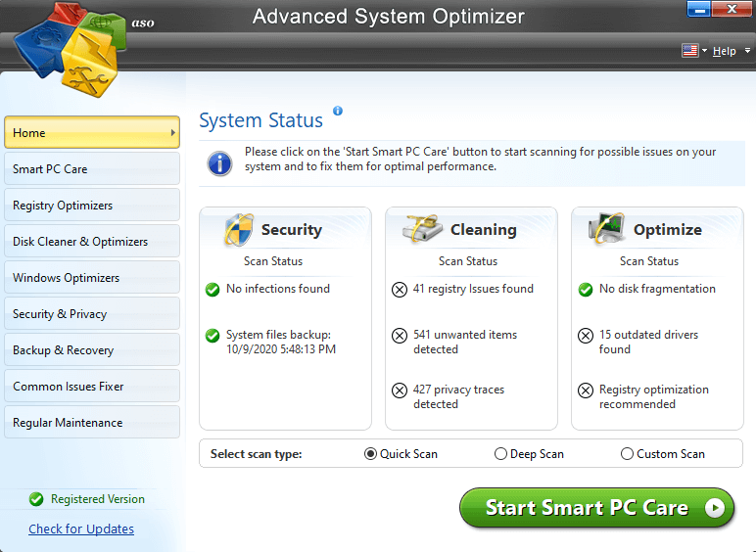Click the 'Registered Version' label

[98, 499]
